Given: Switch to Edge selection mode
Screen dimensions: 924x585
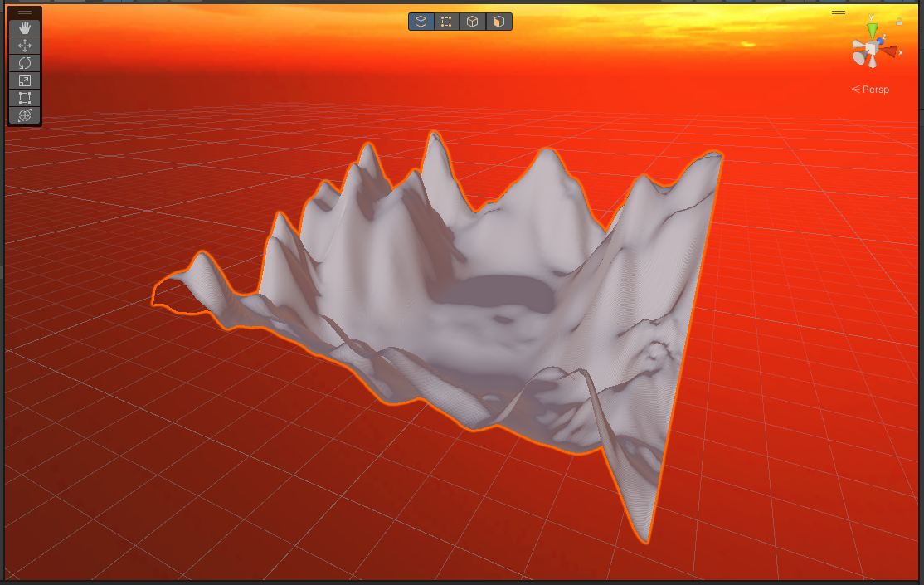Looking at the screenshot, I should point(473,22).
